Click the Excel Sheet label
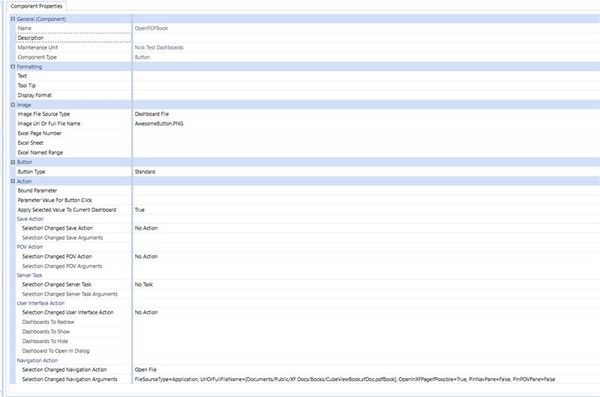Image resolution: width=600 pixels, height=397 pixels. [x=30, y=143]
